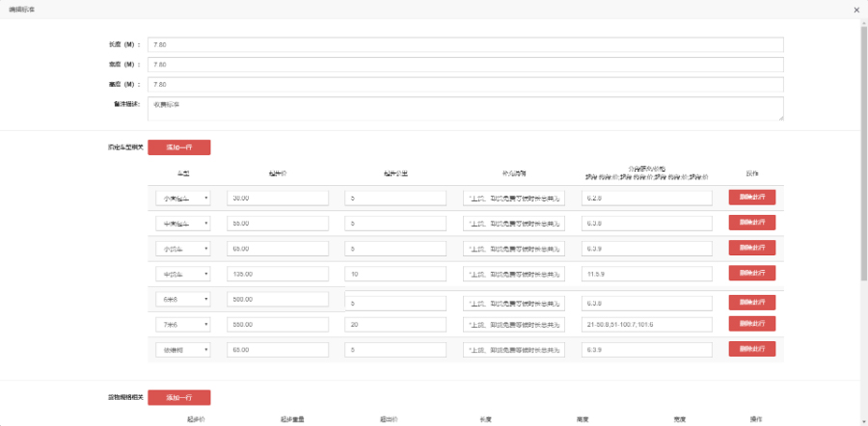Click starting kilometers field in 小货车 row

click(395, 249)
